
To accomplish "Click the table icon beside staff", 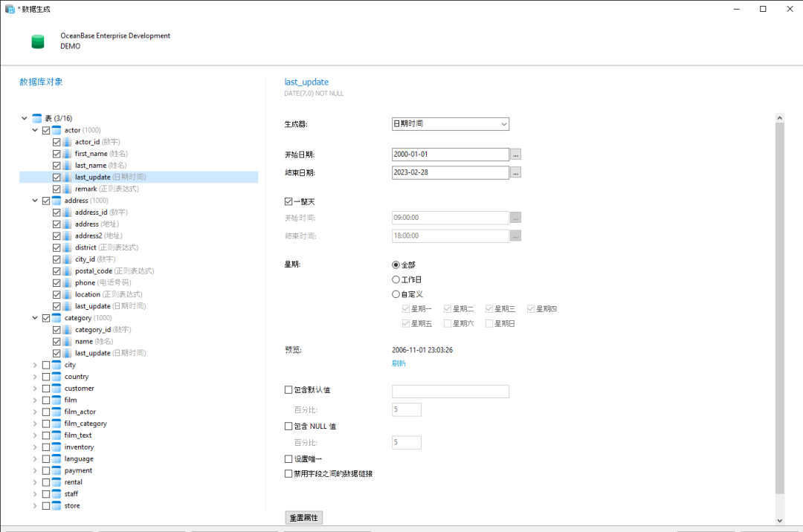I will coord(57,494).
